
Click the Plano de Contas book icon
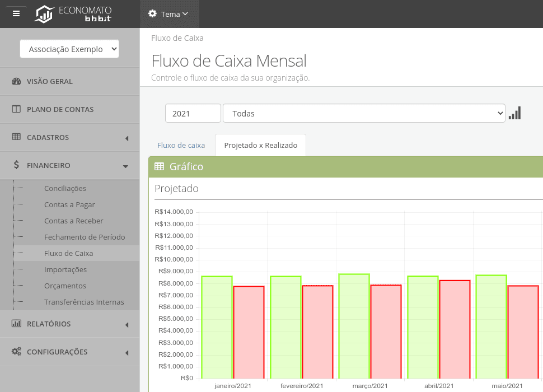pyautogui.click(x=16, y=109)
